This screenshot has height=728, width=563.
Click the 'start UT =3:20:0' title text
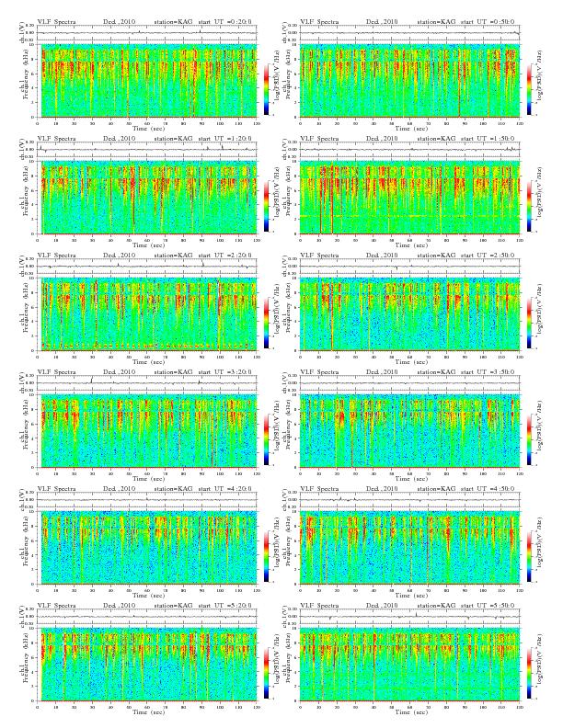click(x=224, y=372)
